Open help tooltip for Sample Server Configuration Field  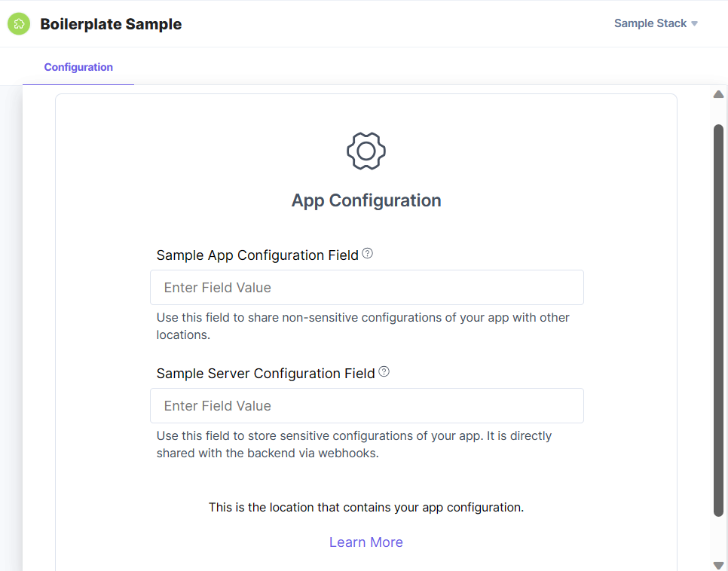[x=384, y=371]
